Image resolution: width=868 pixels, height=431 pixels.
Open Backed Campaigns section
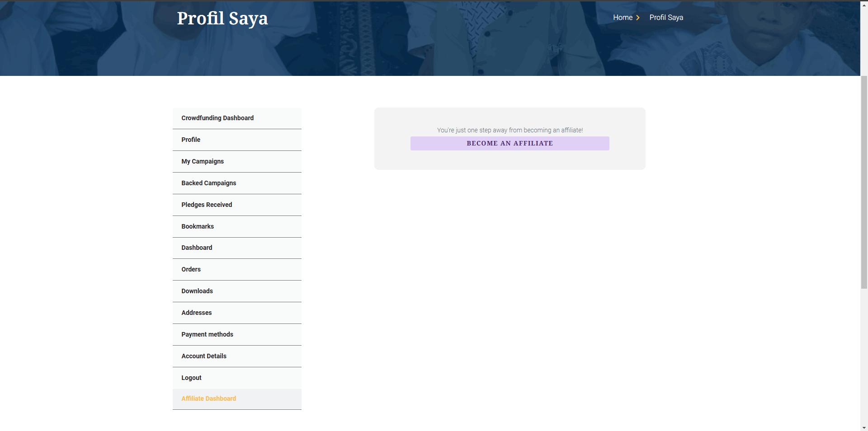(x=237, y=183)
